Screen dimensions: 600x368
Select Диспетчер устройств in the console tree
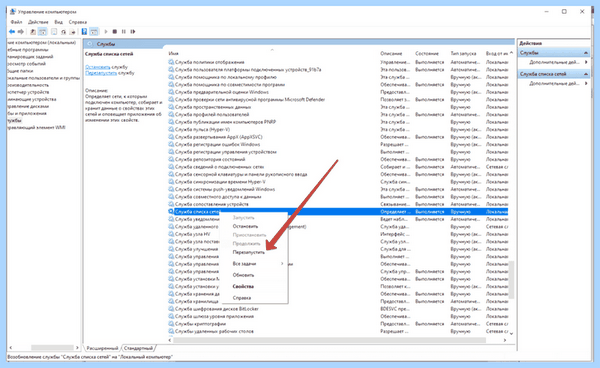[x=28, y=92]
